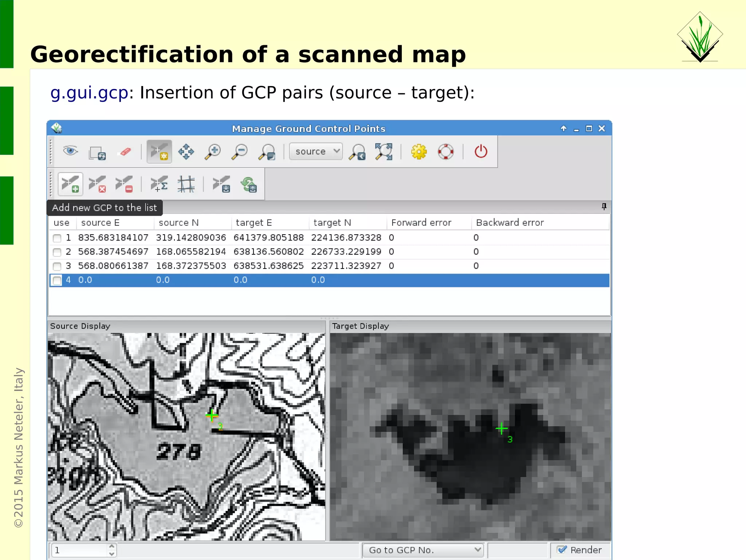Sort by the Forward error column header
The width and height of the screenshot is (746, 560).
point(429,223)
